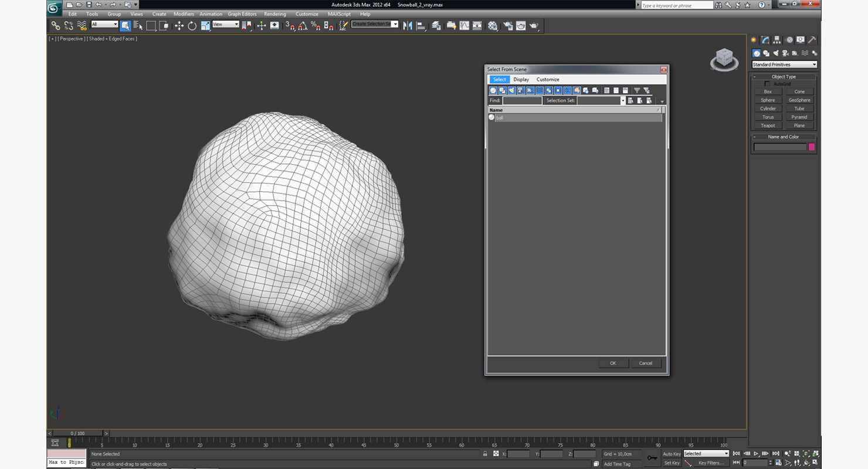Toggle Auto Key animation mode
Screen dimensions: 868x469
(x=672, y=454)
